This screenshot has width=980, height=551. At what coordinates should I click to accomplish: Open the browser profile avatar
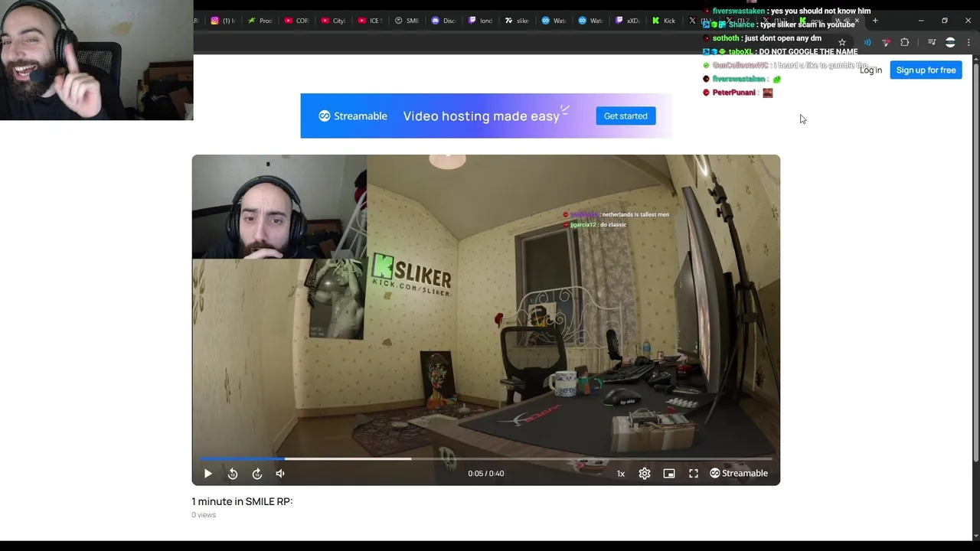(x=950, y=43)
